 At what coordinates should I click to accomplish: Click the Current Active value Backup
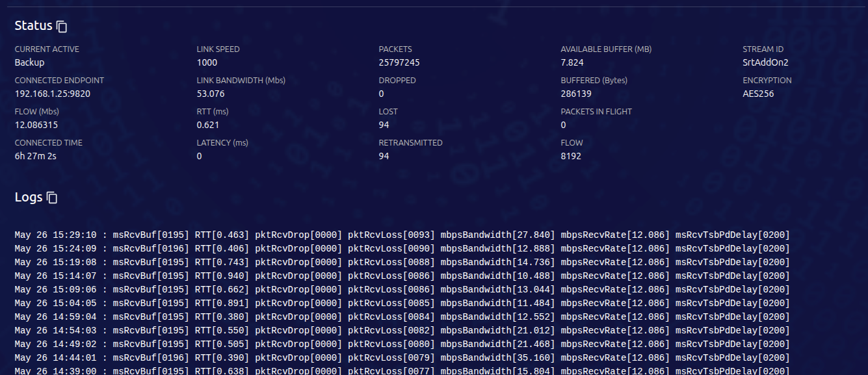[x=29, y=62]
